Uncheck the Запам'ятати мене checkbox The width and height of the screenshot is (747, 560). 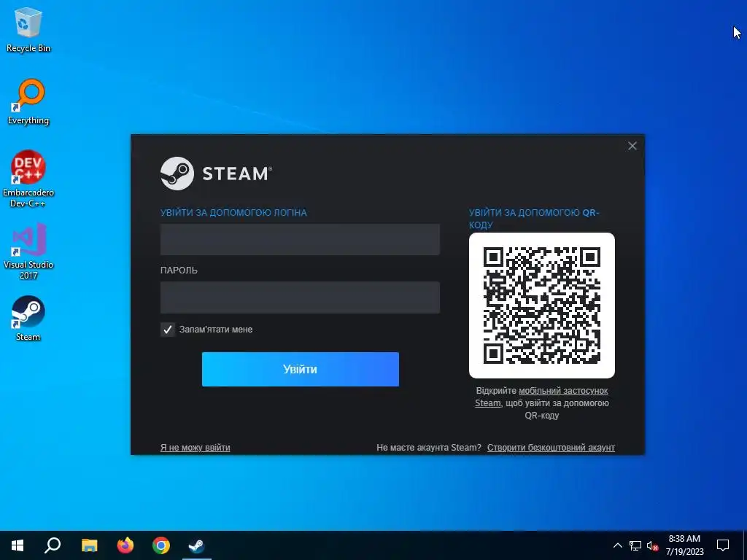pos(168,330)
